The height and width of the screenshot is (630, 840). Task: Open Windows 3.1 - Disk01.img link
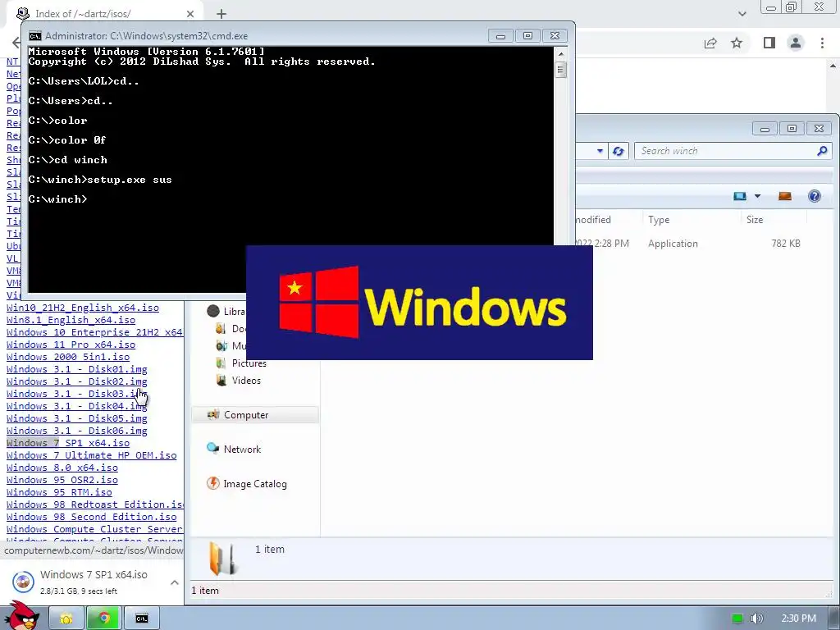[76, 369]
